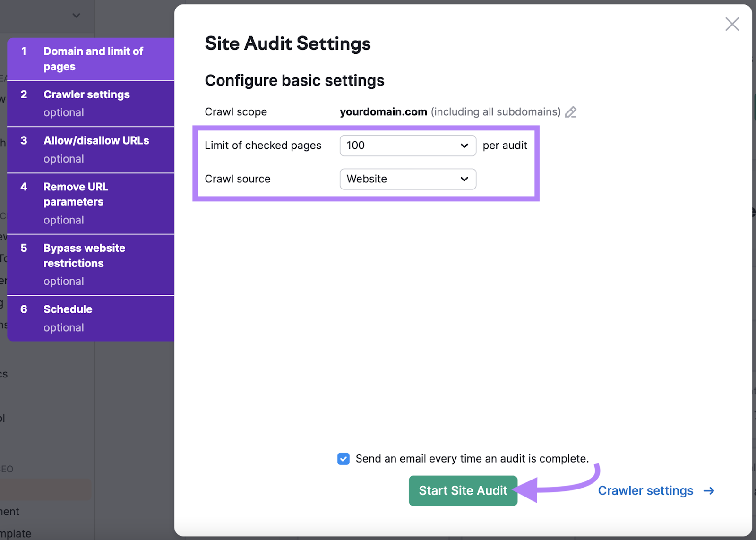Screen dimensions: 756x540
Task: Click the collapse chevron at top left
Action: (76, 15)
